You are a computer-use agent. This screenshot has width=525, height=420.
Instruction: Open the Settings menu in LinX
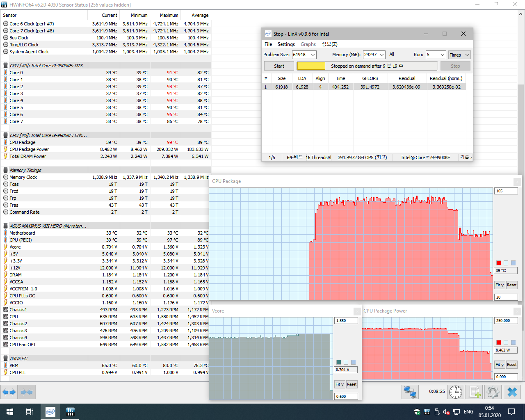click(x=286, y=44)
